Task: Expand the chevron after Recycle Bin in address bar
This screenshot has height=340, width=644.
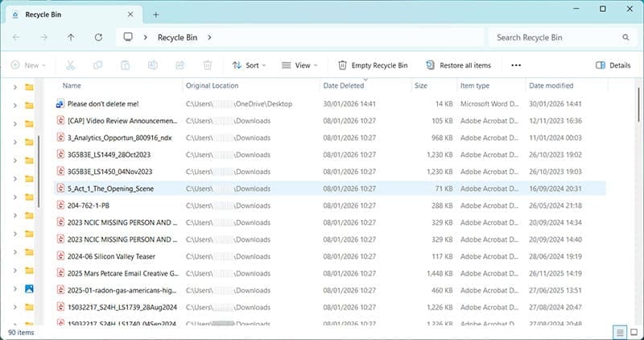Action: [x=209, y=37]
